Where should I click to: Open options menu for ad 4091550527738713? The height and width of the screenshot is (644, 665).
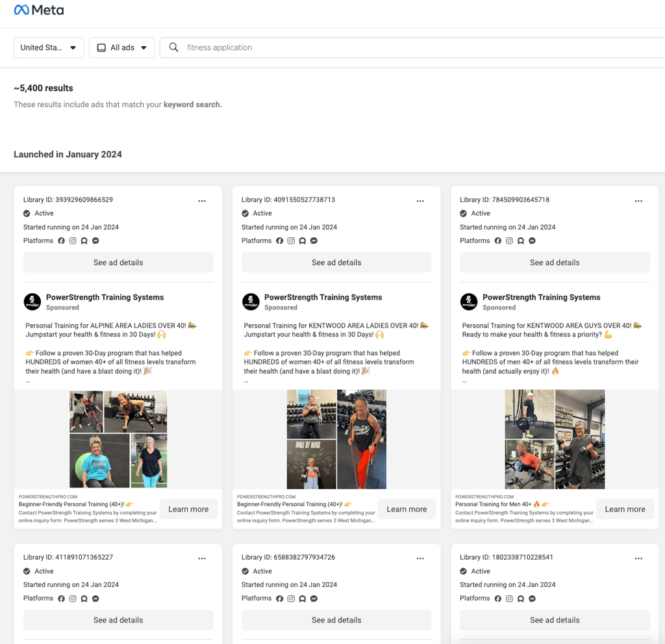(420, 201)
